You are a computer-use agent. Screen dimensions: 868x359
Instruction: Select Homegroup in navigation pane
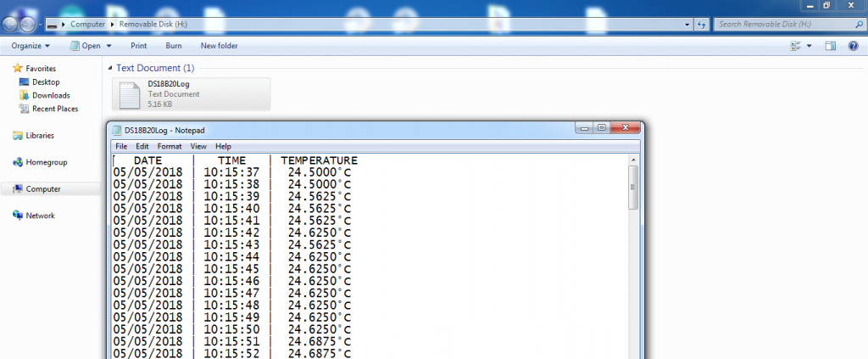47,162
